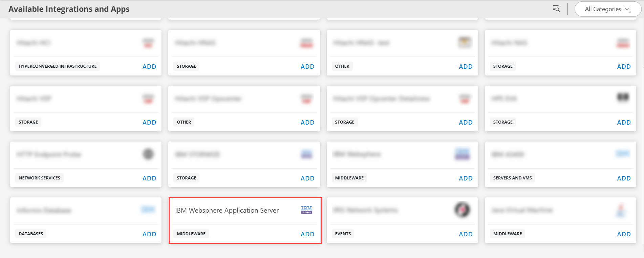Click the IBM Websphere Application Server logo
644x258 pixels.
coord(306,210)
